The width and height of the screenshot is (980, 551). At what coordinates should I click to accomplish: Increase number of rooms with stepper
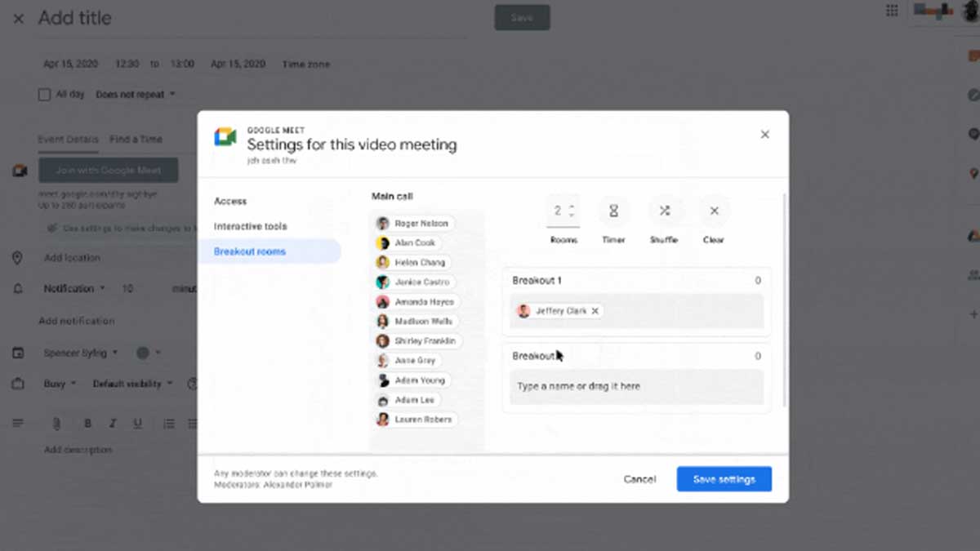pyautogui.click(x=572, y=206)
